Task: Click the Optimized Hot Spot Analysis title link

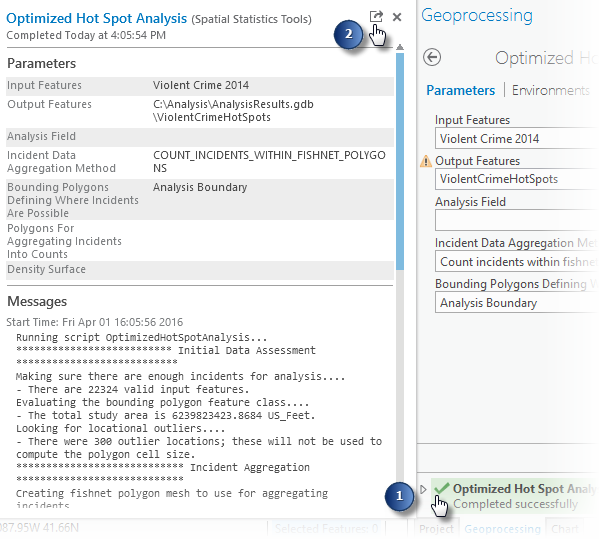Action: (x=96, y=18)
